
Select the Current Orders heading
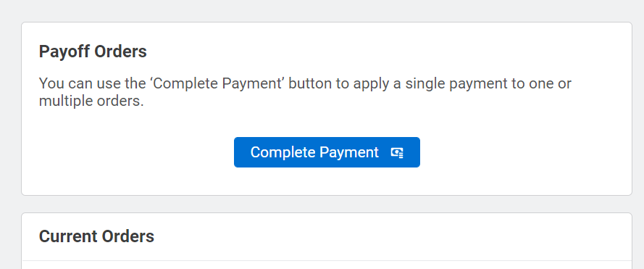pyautogui.click(x=96, y=236)
